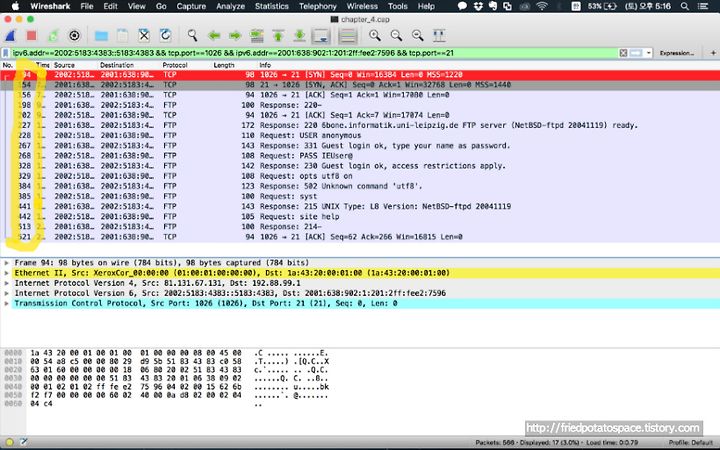720x450 pixels.
Task: Select 'Response: 502 Unknown command' packet
Action: [x=360, y=186]
